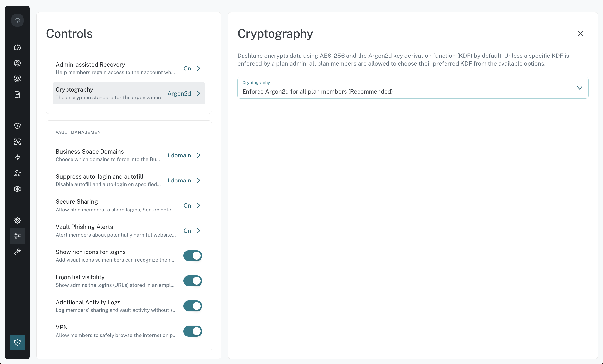This screenshot has width=603, height=364.
Task: Click the '1 domain' link for Suppress auto-login
Action: pos(179,181)
